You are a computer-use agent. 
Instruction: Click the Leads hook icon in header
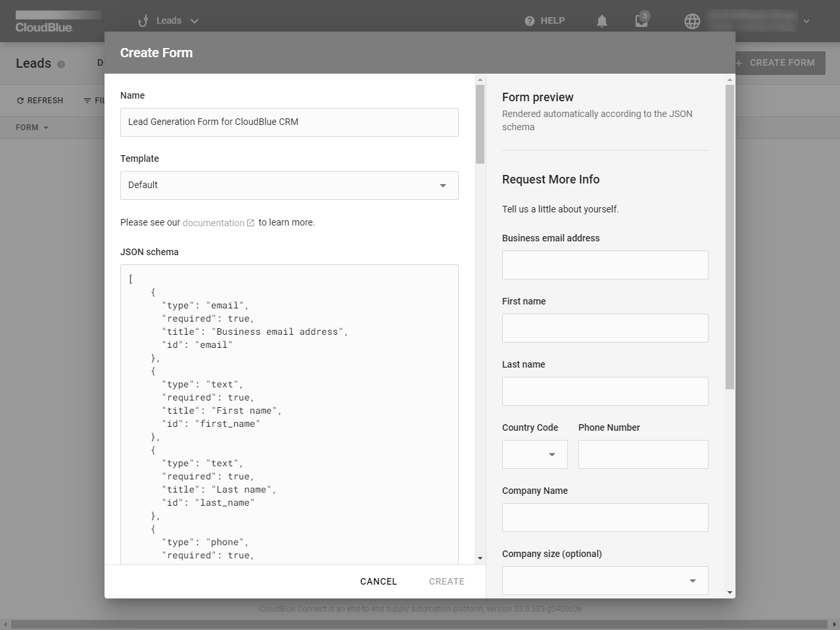click(x=143, y=21)
